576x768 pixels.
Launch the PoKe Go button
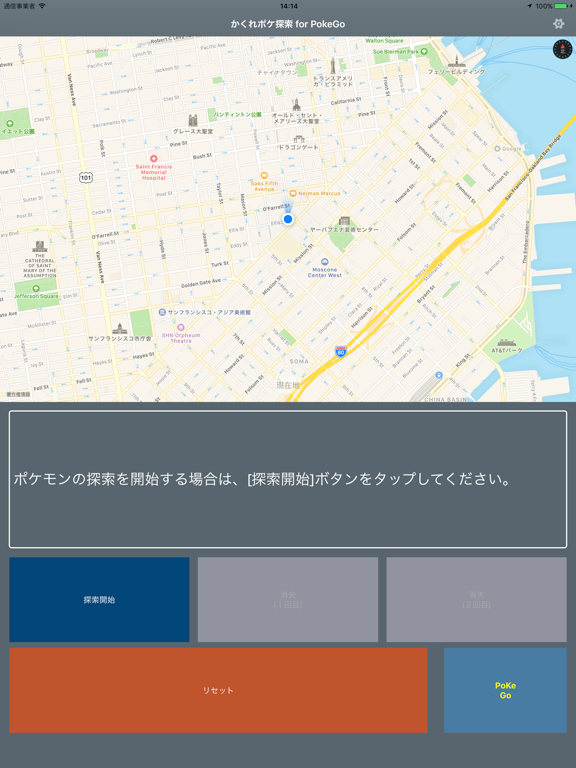[505, 690]
